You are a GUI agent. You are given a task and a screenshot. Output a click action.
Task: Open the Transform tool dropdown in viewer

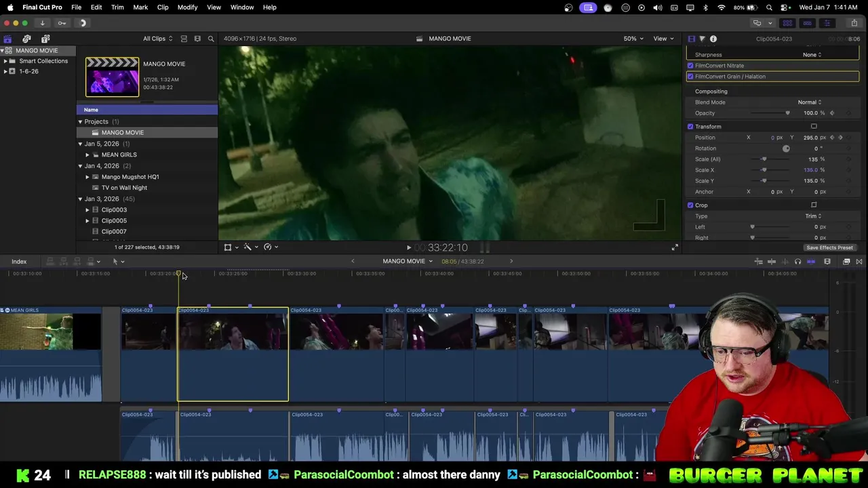coord(231,247)
